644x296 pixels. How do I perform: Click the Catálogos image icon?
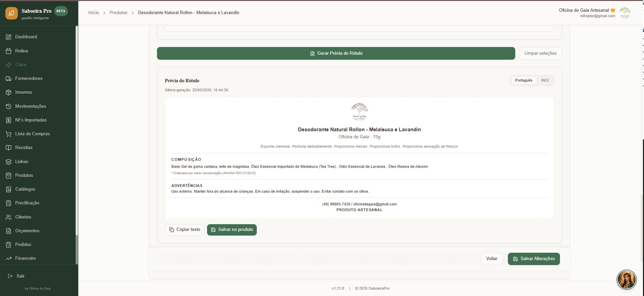[x=9, y=189]
